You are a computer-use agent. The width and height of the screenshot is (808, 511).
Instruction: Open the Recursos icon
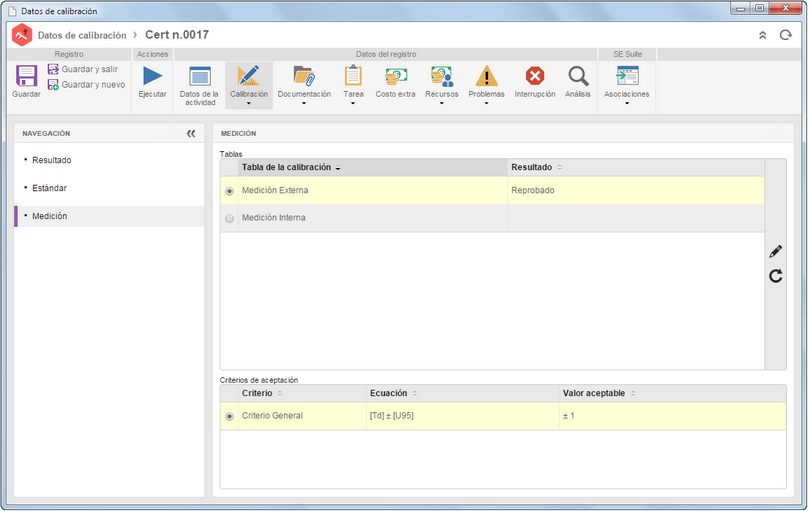(442, 76)
